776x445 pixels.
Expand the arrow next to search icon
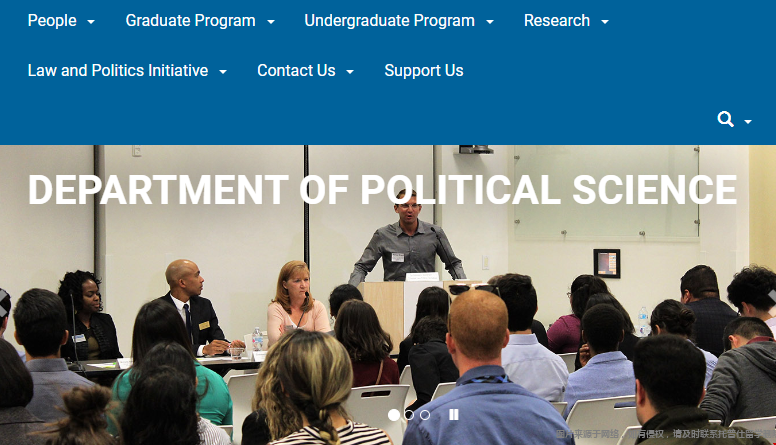click(x=748, y=121)
